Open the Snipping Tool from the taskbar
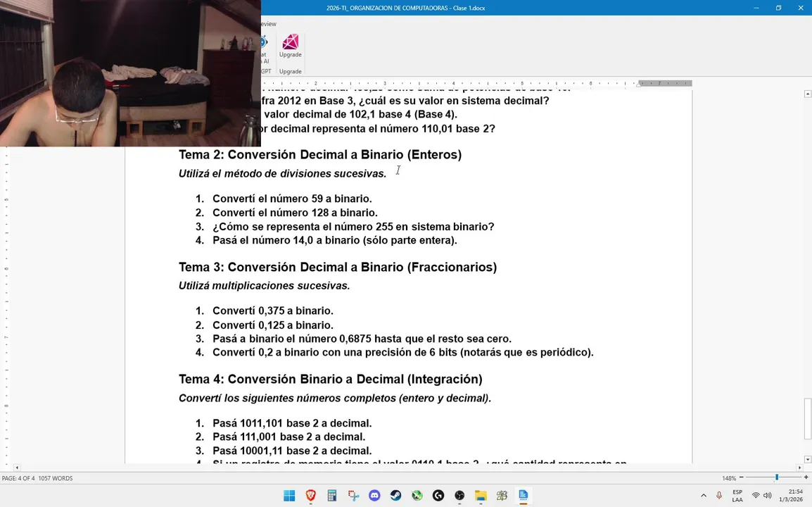Image resolution: width=812 pixels, height=507 pixels. (353, 496)
